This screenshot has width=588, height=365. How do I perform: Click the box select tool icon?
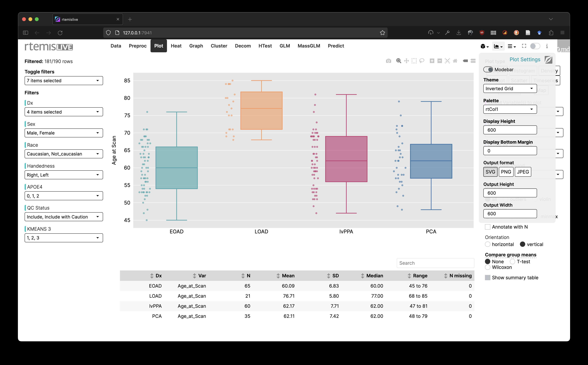pyautogui.click(x=414, y=61)
